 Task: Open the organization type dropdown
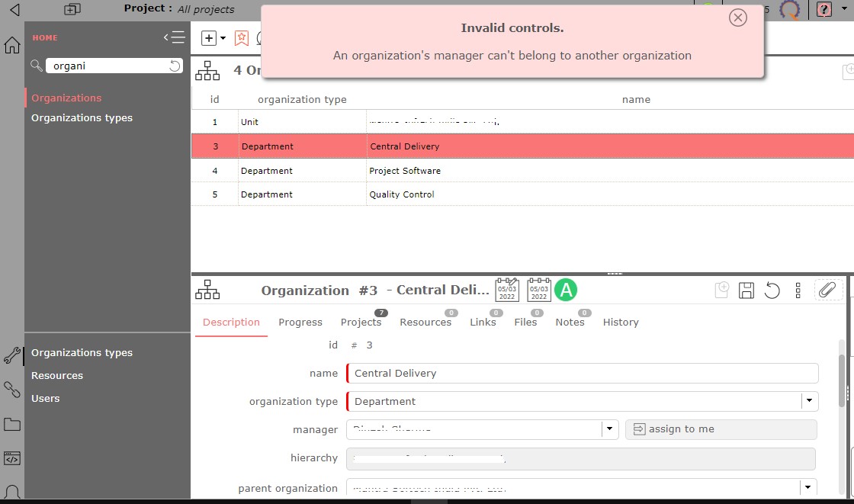[x=808, y=401]
